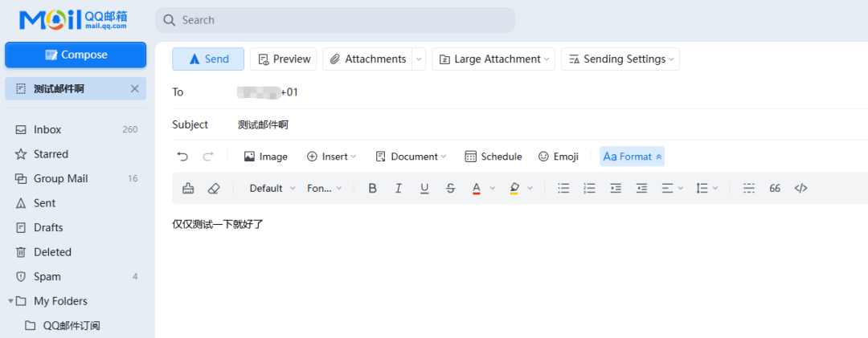Toggle italic formatting
Image resolution: width=868 pixels, height=338 pixels.
[x=398, y=188]
